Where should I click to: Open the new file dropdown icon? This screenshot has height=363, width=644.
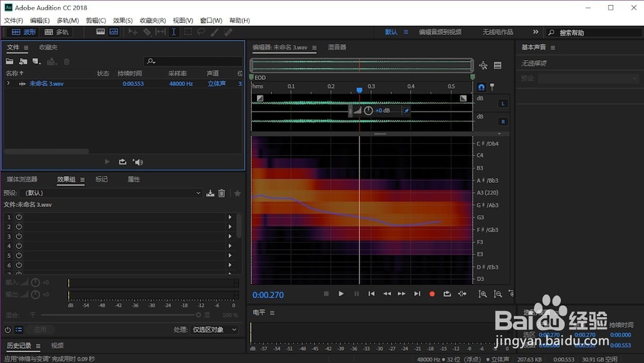point(37,61)
